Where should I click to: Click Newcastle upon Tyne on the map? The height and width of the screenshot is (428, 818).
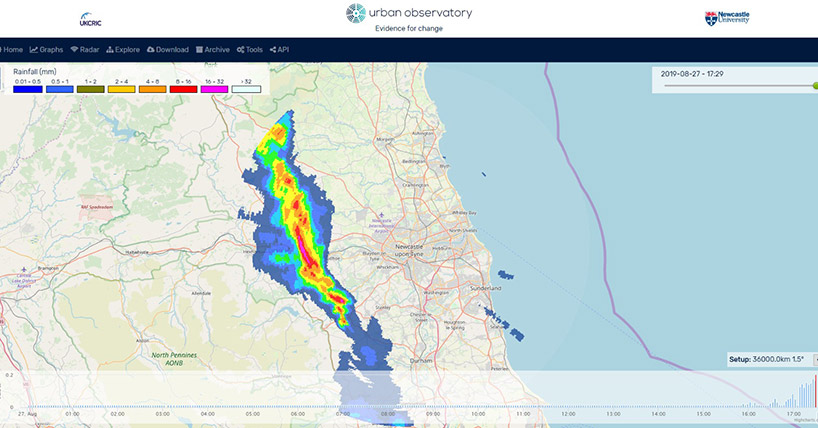(410, 249)
